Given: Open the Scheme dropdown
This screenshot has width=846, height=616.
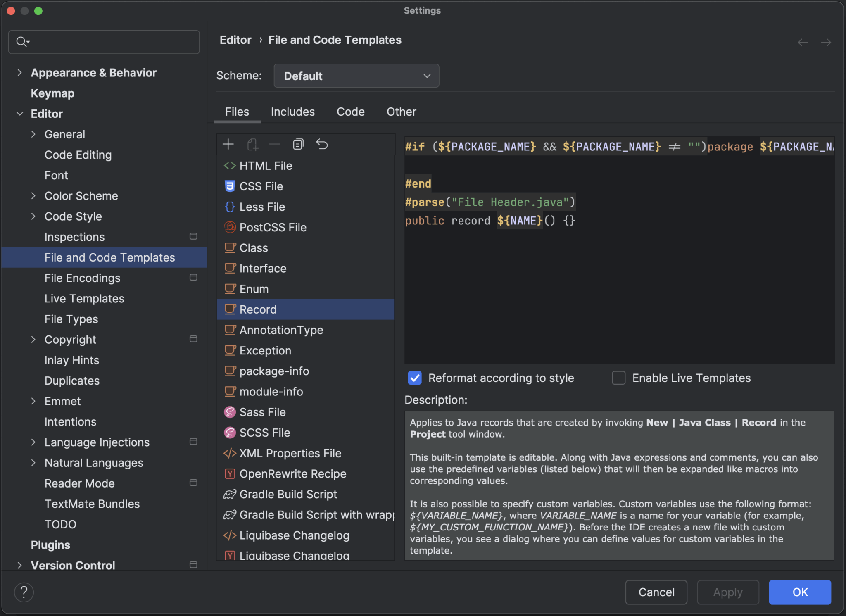Looking at the screenshot, I should [356, 76].
